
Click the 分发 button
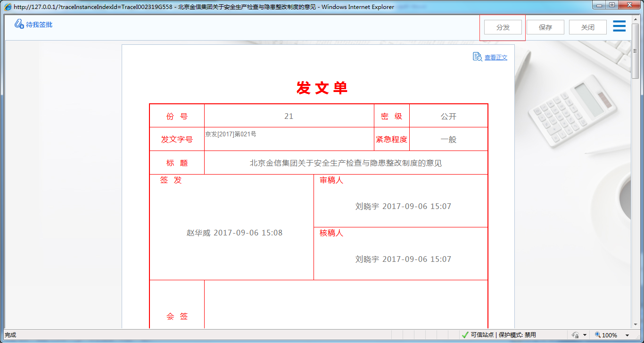tap(503, 27)
